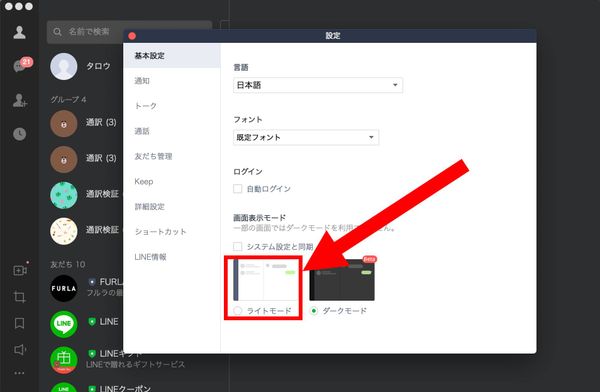Open the more options ellipsis icon
This screenshot has width=600, height=392.
pos(19,373)
